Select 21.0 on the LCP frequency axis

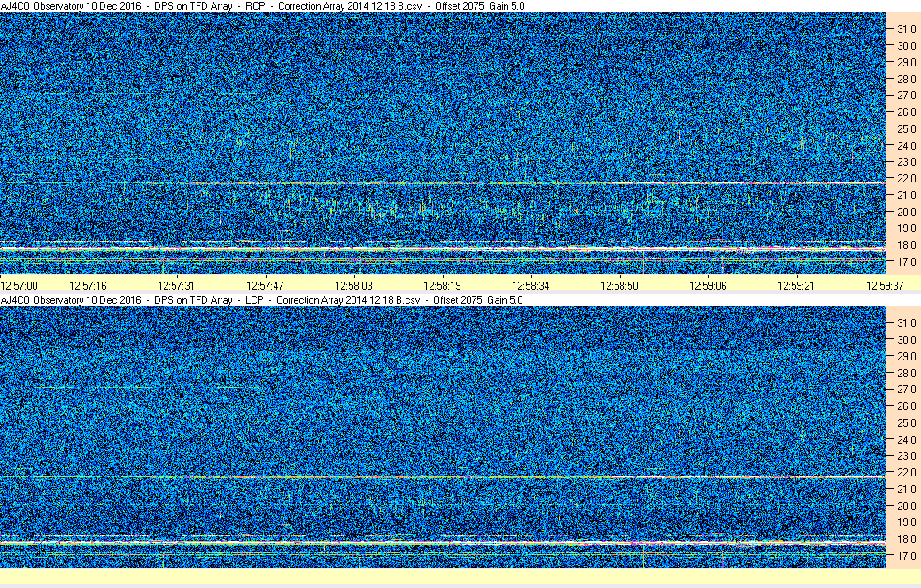click(x=906, y=490)
